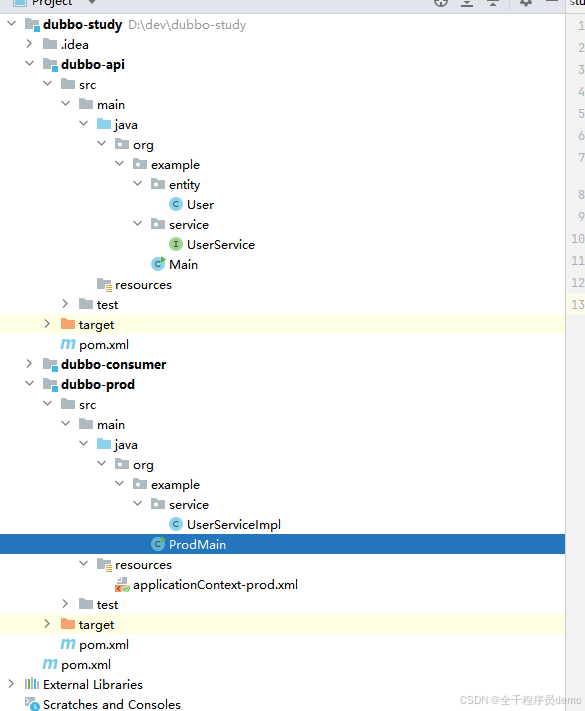This screenshot has width=585, height=711.
Task: Click the dubbo-consumer module icon
Action: click(x=50, y=365)
